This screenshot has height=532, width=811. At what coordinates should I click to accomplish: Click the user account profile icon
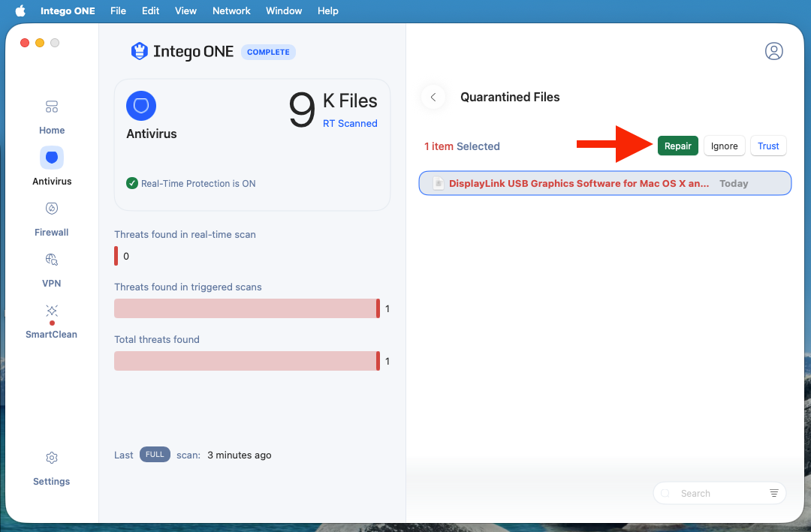click(x=773, y=51)
